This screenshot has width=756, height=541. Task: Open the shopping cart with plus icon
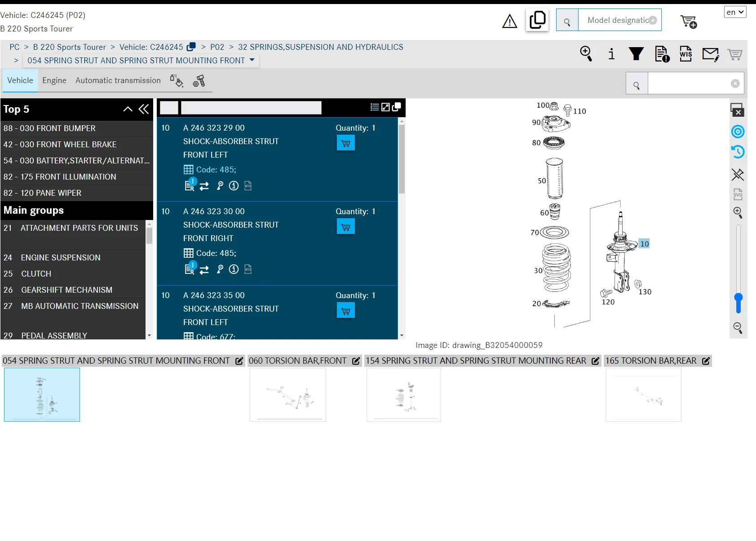click(688, 21)
